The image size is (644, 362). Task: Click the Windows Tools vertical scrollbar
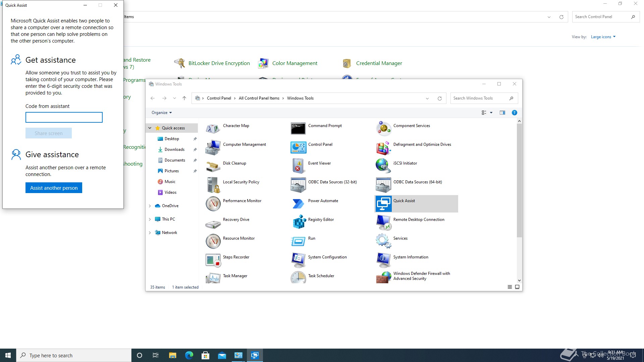pos(519,180)
